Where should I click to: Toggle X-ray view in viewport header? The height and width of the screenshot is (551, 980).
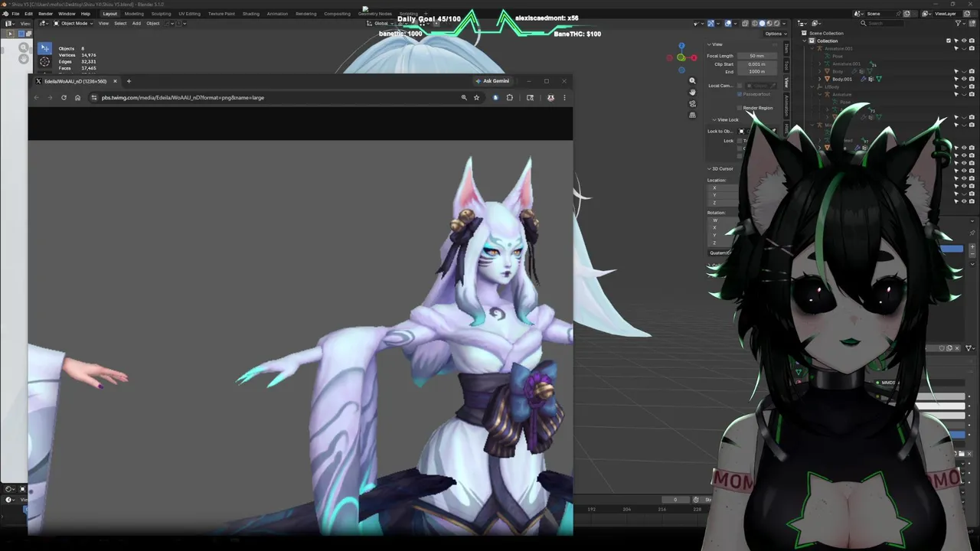(x=745, y=24)
